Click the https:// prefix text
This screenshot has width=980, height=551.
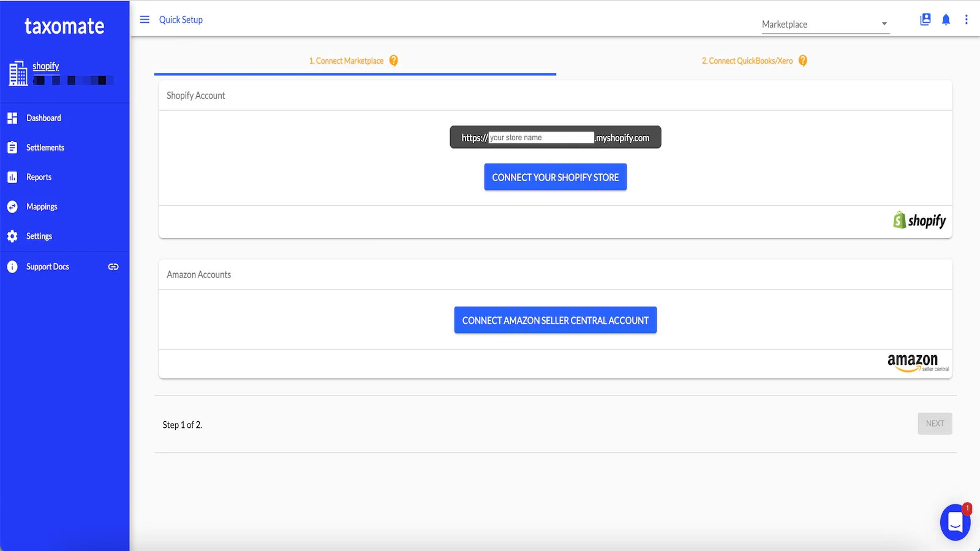click(x=475, y=138)
